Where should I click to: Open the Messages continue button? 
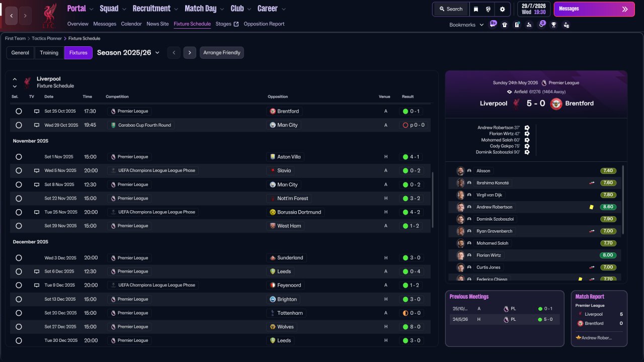click(594, 9)
